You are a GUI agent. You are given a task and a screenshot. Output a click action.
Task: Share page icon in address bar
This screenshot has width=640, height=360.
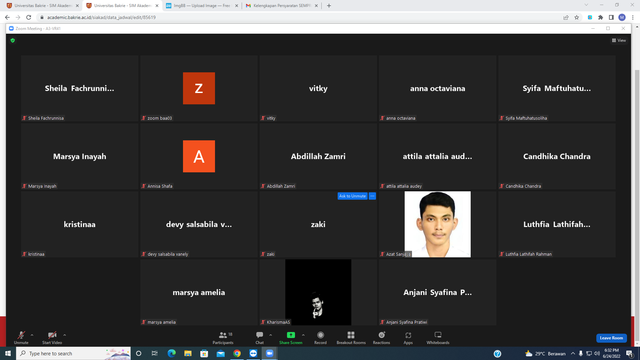click(x=566, y=18)
